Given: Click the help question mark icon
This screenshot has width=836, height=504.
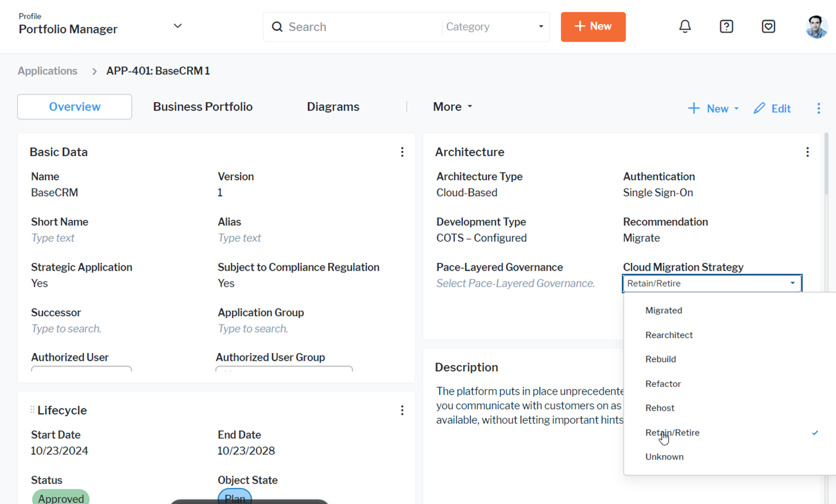Looking at the screenshot, I should [x=726, y=26].
